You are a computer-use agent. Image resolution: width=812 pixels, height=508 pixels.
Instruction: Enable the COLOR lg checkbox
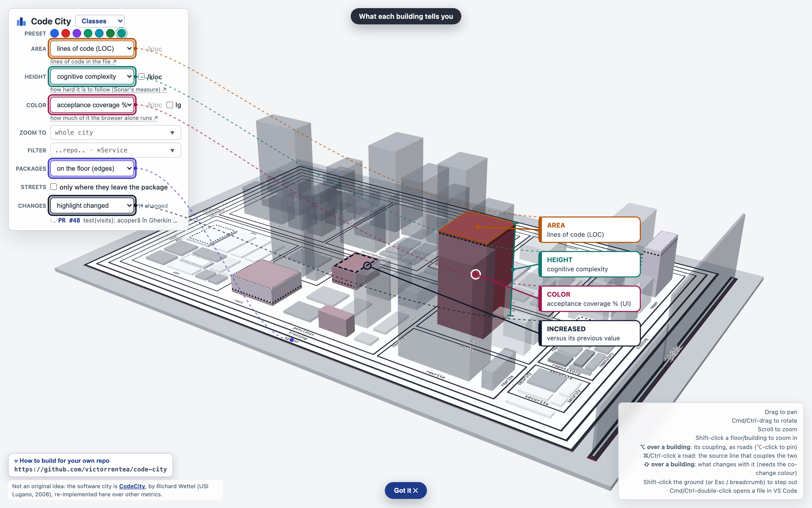click(170, 105)
